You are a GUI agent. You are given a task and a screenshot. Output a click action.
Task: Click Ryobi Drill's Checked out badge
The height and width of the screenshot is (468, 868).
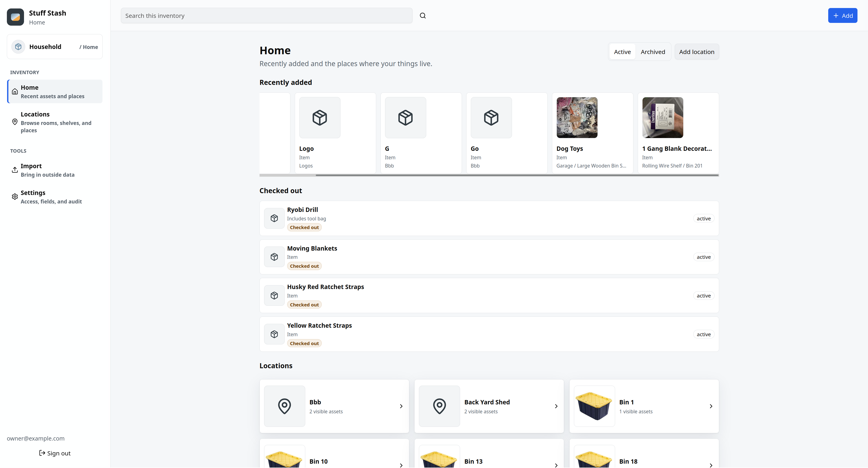(x=304, y=227)
